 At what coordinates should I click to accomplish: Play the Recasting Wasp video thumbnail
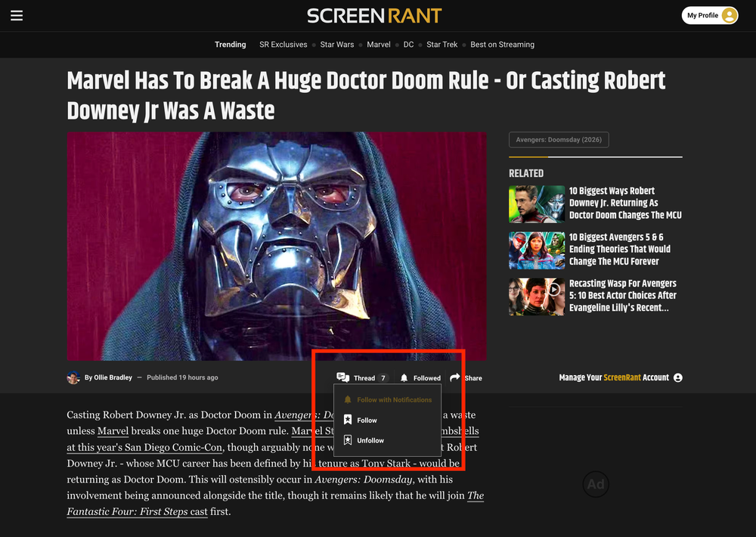pyautogui.click(x=537, y=296)
